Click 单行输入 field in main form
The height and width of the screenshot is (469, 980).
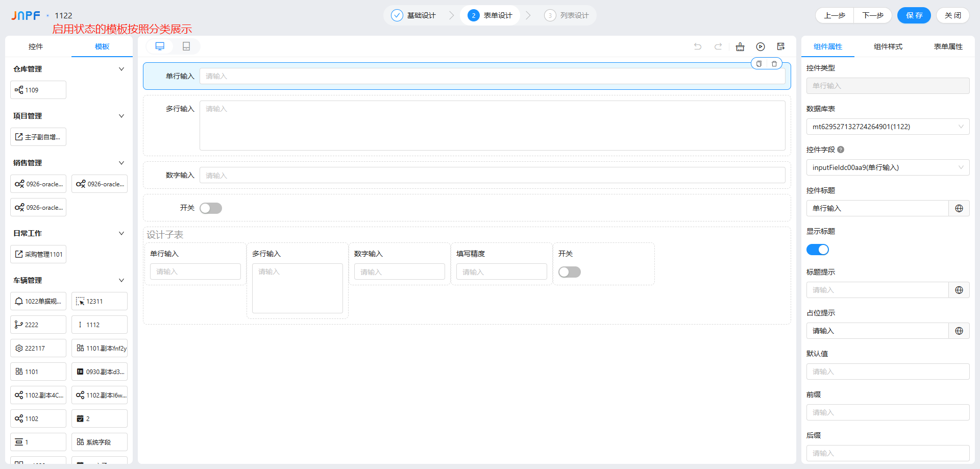pyautogui.click(x=493, y=76)
